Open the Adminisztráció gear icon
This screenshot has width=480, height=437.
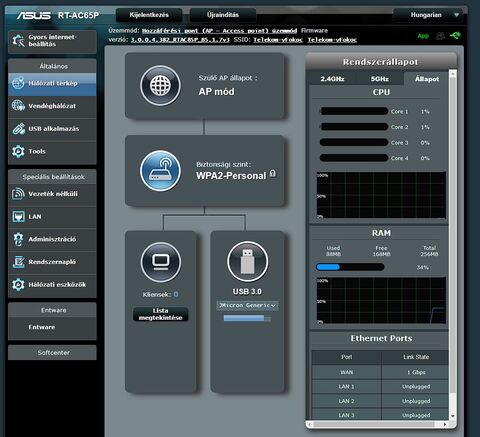[18, 239]
